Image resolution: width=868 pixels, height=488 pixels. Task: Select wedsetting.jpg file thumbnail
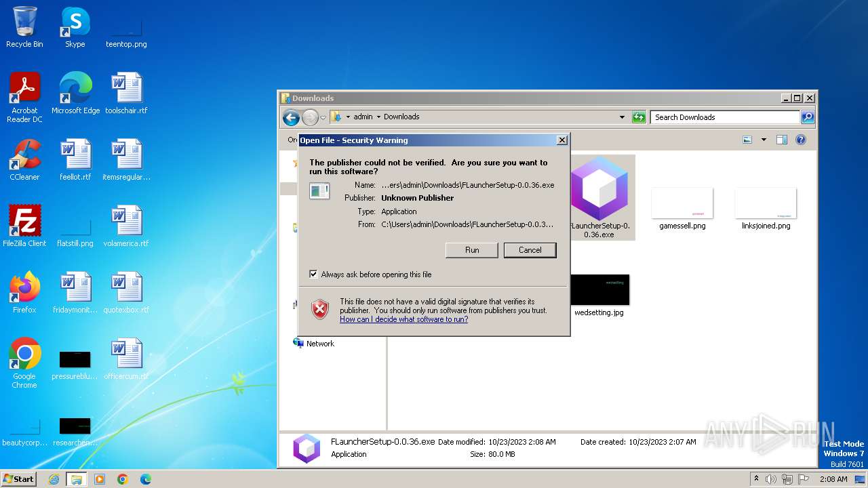click(599, 296)
